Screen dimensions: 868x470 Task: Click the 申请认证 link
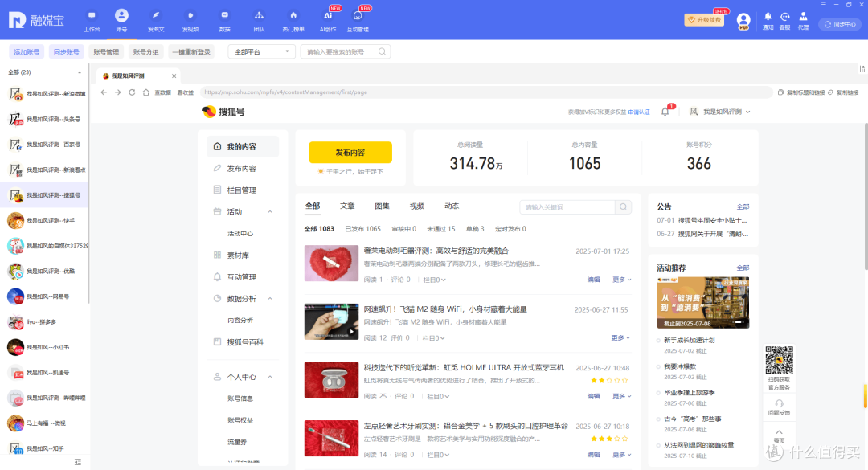pos(639,112)
